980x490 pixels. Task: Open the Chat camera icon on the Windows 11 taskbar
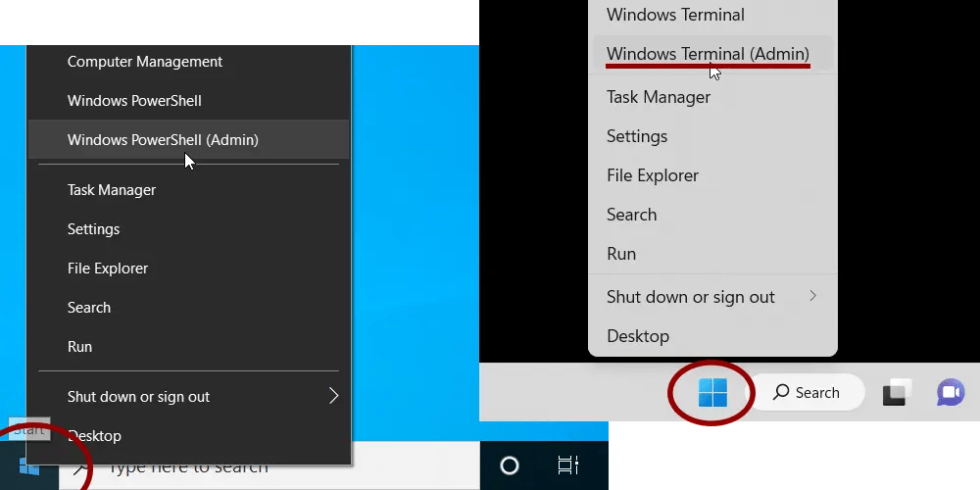point(951,393)
